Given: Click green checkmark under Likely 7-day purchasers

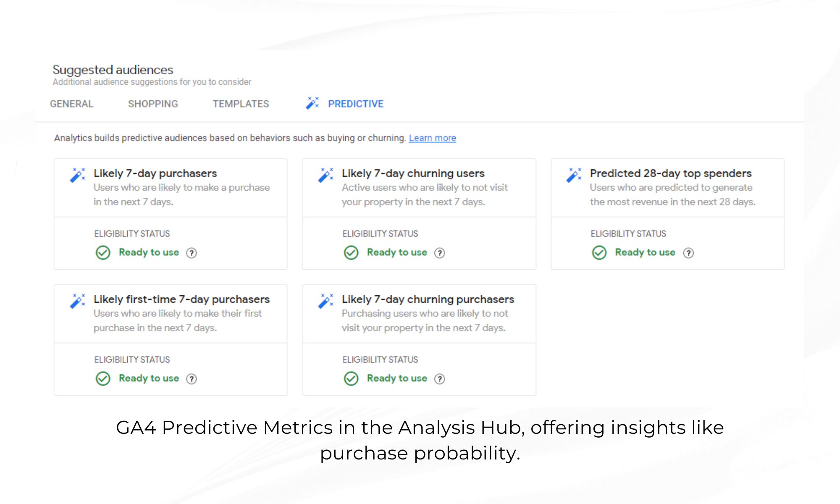Looking at the screenshot, I should [x=103, y=253].
